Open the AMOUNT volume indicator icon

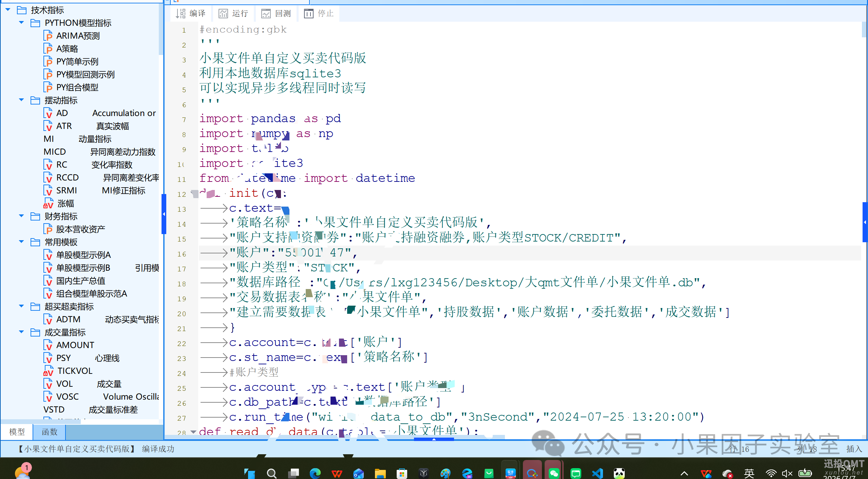(x=48, y=345)
